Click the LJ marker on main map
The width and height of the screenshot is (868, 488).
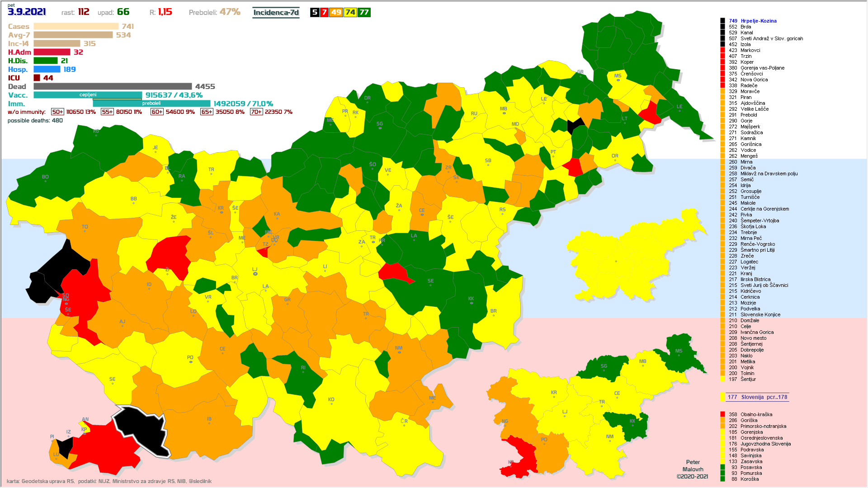(255, 272)
